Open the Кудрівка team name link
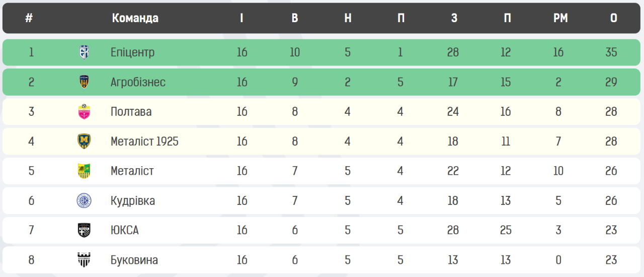This screenshot has height=277, width=644. (x=133, y=201)
